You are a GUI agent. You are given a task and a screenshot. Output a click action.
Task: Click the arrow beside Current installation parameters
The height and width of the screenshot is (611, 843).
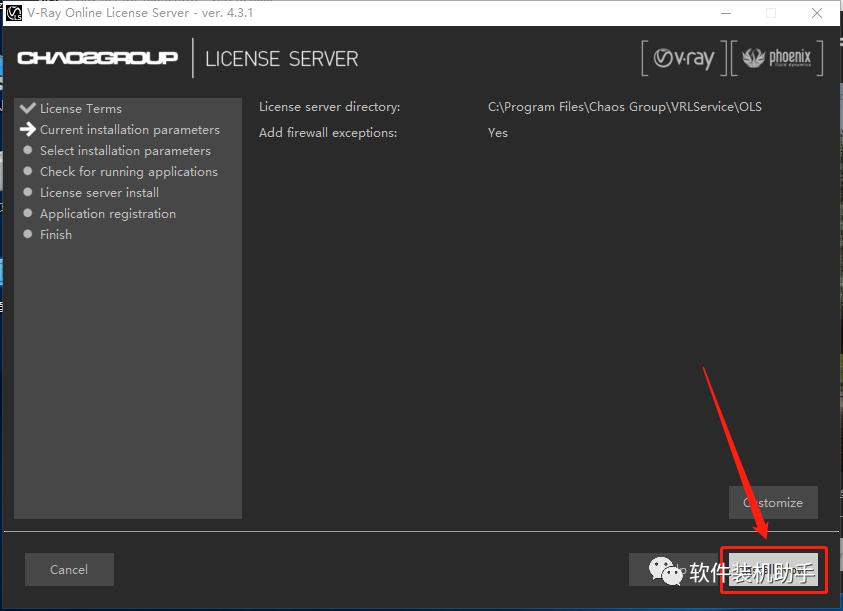27,129
